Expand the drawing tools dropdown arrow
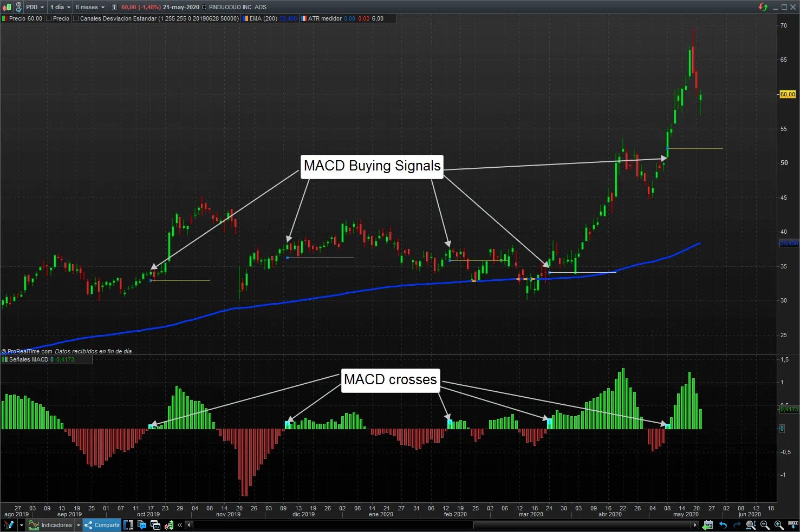 point(22,525)
